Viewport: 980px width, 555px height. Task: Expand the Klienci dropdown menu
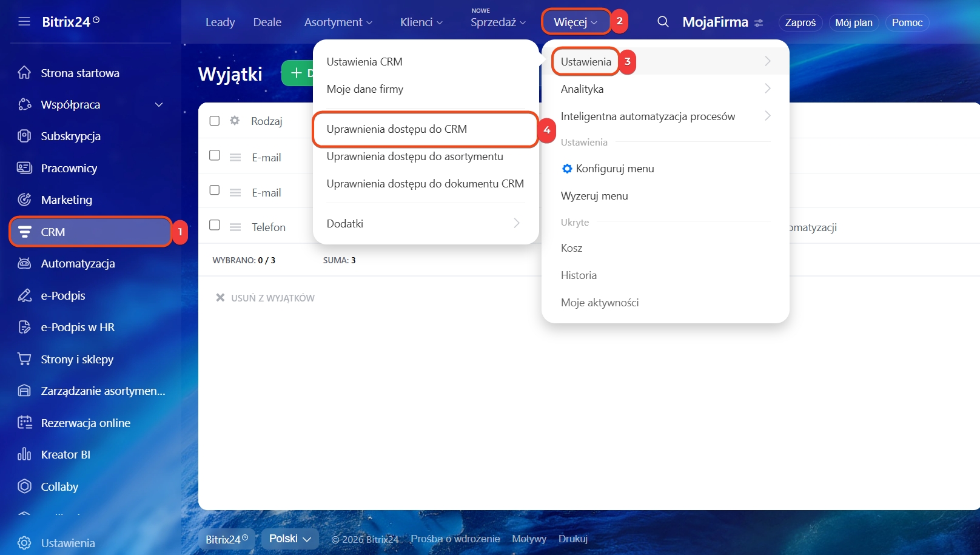pos(421,22)
